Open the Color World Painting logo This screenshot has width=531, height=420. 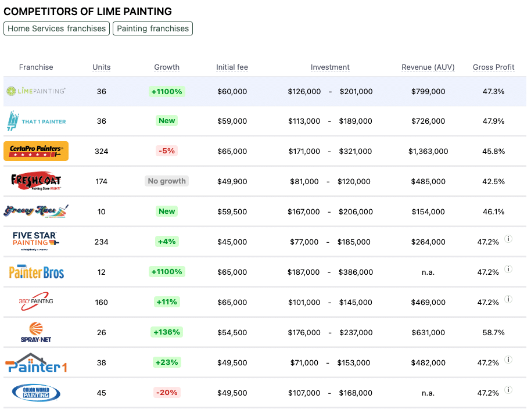click(x=36, y=393)
